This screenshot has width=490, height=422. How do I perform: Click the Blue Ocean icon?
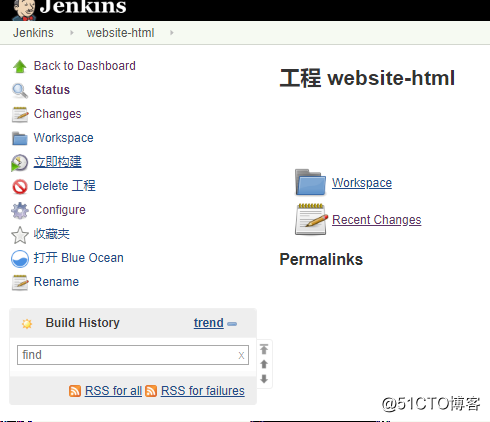[20, 259]
